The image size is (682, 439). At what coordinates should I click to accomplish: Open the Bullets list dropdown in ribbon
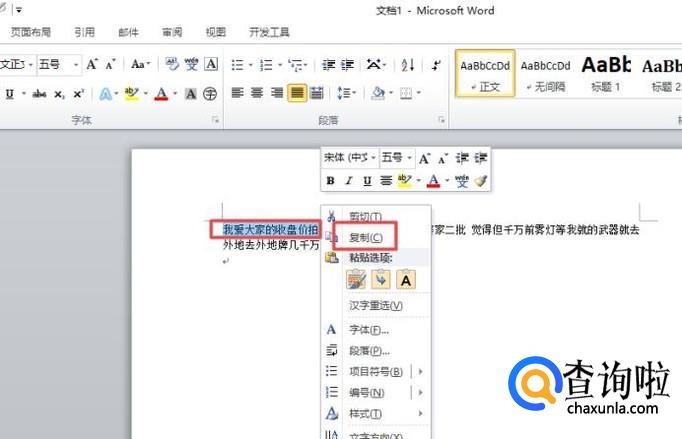pos(251,65)
